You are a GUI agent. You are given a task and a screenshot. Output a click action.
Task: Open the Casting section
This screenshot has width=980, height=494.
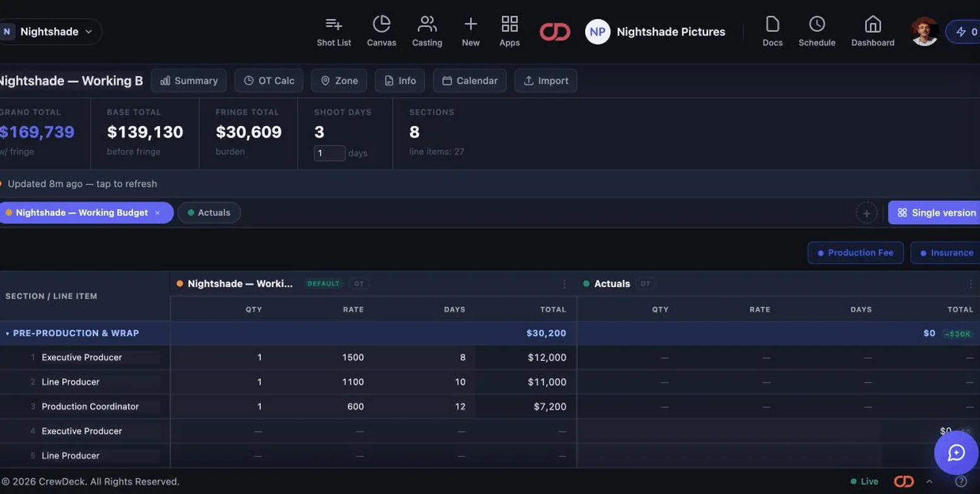[x=427, y=32]
